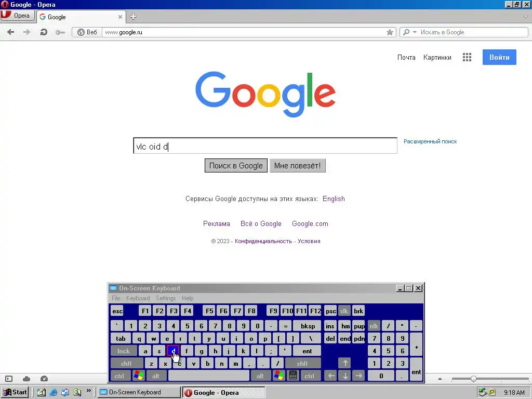
Task: Open the Всё о Google link
Action: click(x=261, y=223)
